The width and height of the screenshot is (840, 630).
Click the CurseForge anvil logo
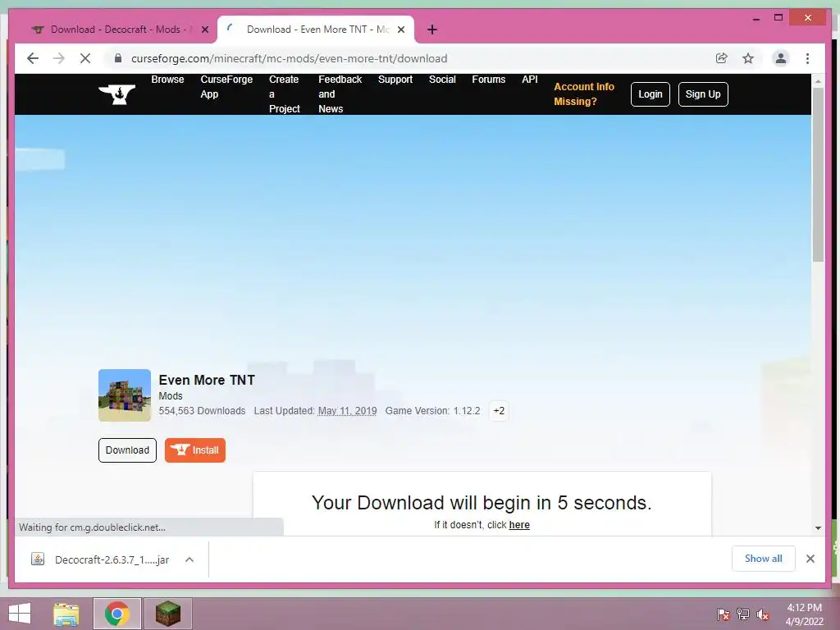[x=116, y=94]
